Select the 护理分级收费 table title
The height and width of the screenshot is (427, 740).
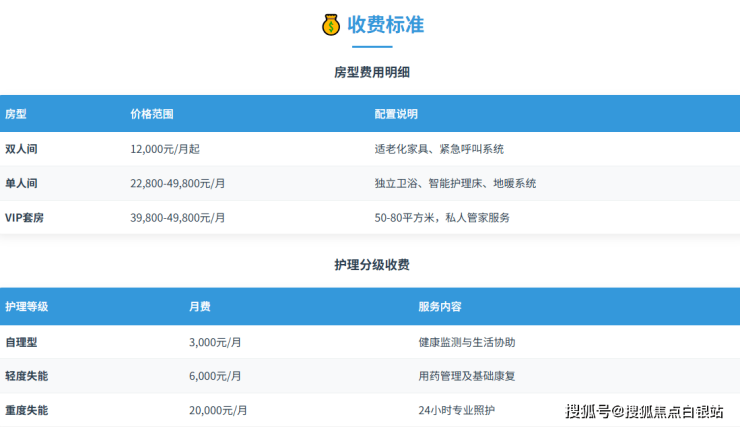click(372, 265)
